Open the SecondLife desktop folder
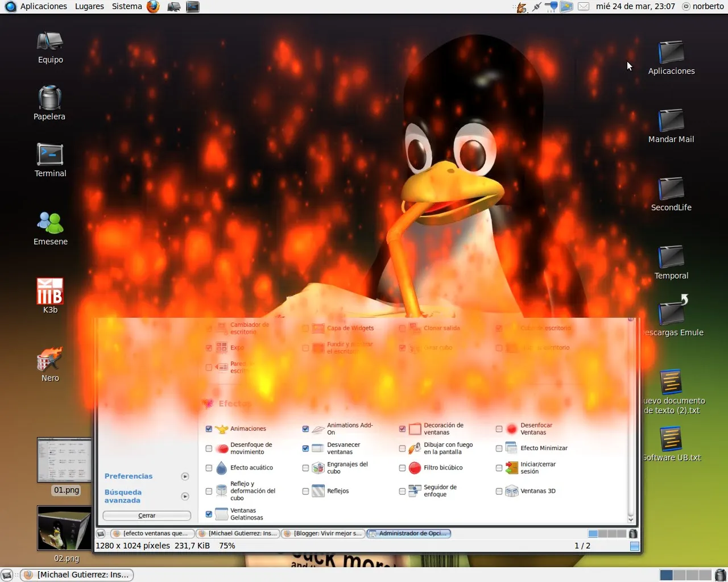Screen dimensions: 728x582 671,189
